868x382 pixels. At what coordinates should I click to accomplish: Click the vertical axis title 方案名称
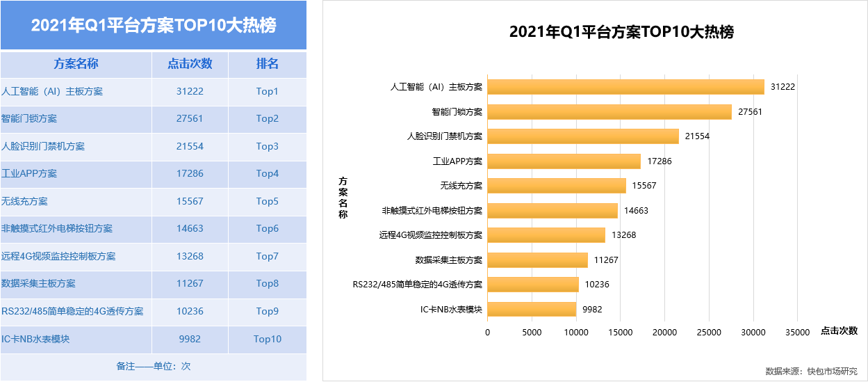pos(343,198)
